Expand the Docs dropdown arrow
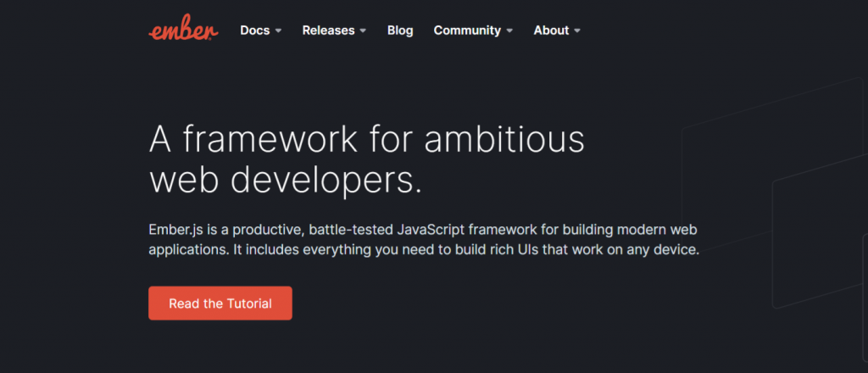Viewport: 868px width, 373px height. coord(278,31)
